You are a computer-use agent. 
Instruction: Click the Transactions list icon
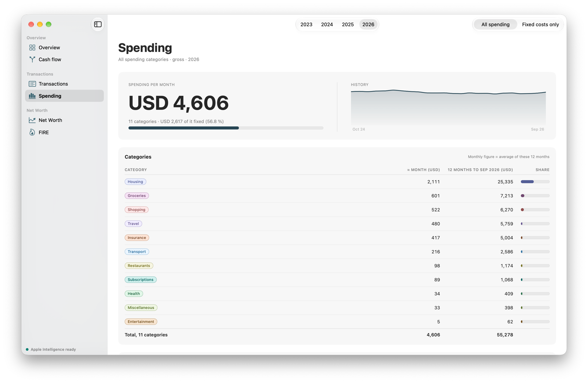(32, 84)
